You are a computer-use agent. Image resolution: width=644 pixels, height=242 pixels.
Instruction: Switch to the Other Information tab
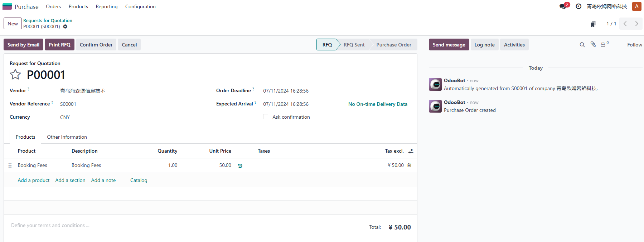tap(67, 137)
